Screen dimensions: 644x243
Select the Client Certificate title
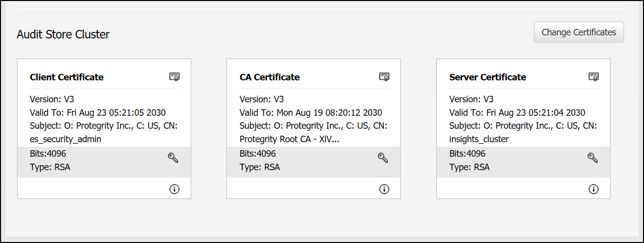point(67,77)
